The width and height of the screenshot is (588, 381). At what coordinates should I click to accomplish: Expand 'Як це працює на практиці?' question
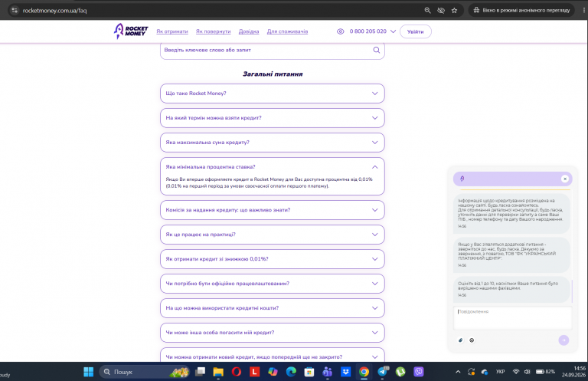coord(273,235)
